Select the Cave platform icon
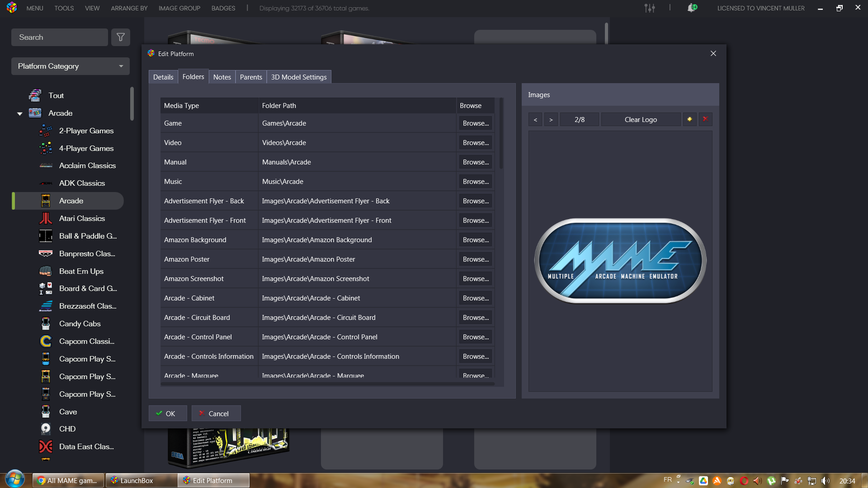868x488 pixels. click(46, 412)
